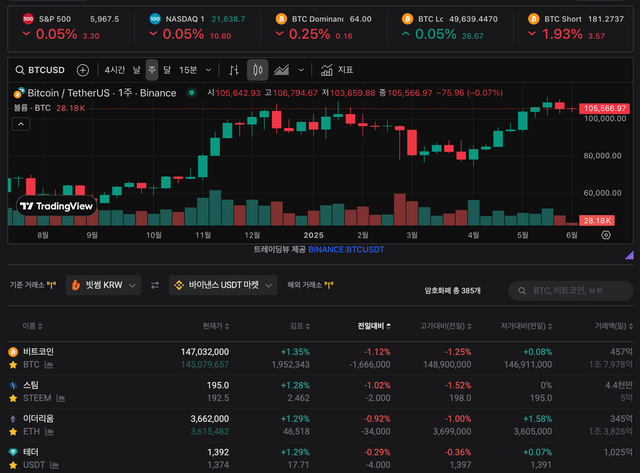640x473 pixels.
Task: Click the 147,032,000 BTC price cell
Action: tap(205, 352)
